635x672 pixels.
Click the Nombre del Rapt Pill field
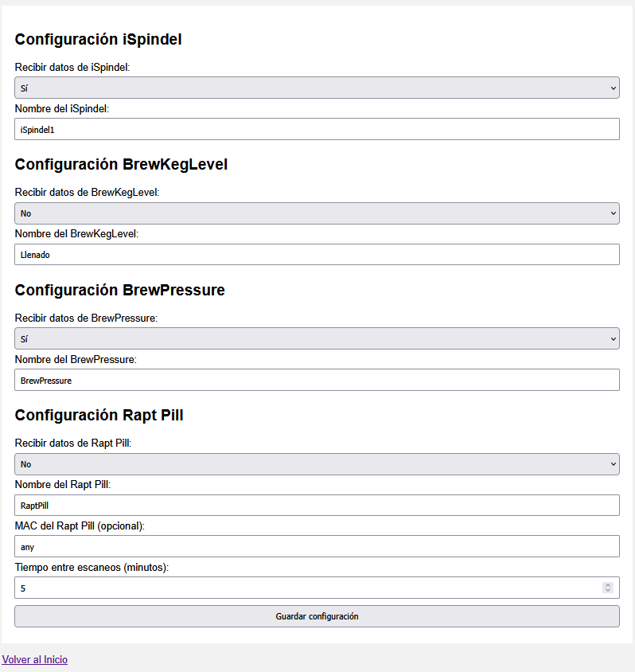click(x=317, y=506)
